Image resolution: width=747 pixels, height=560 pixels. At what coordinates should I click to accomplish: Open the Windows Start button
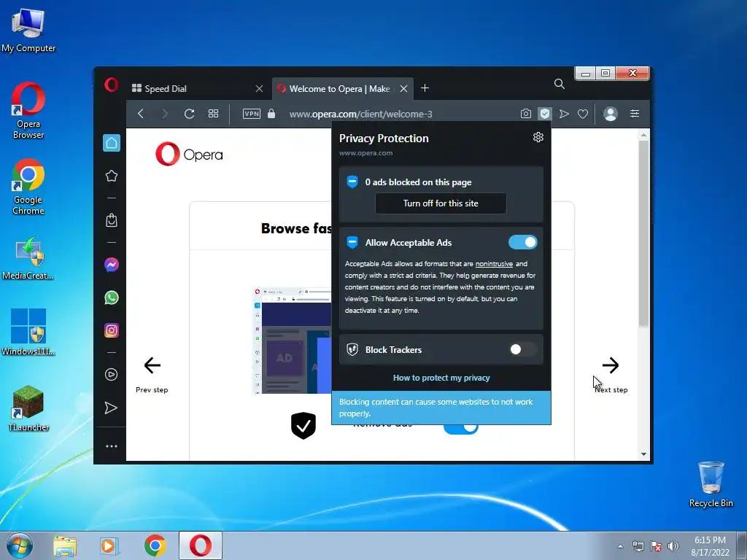[x=19, y=545]
